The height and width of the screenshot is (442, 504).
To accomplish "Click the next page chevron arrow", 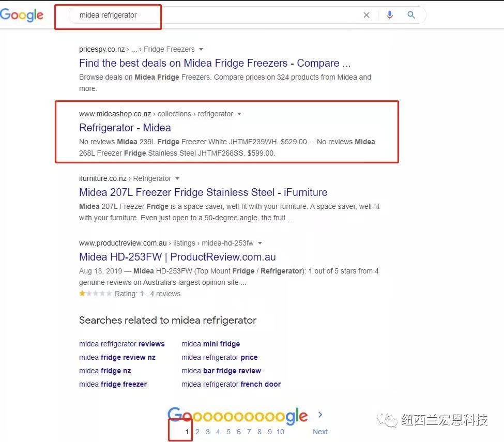I will [x=320, y=415].
